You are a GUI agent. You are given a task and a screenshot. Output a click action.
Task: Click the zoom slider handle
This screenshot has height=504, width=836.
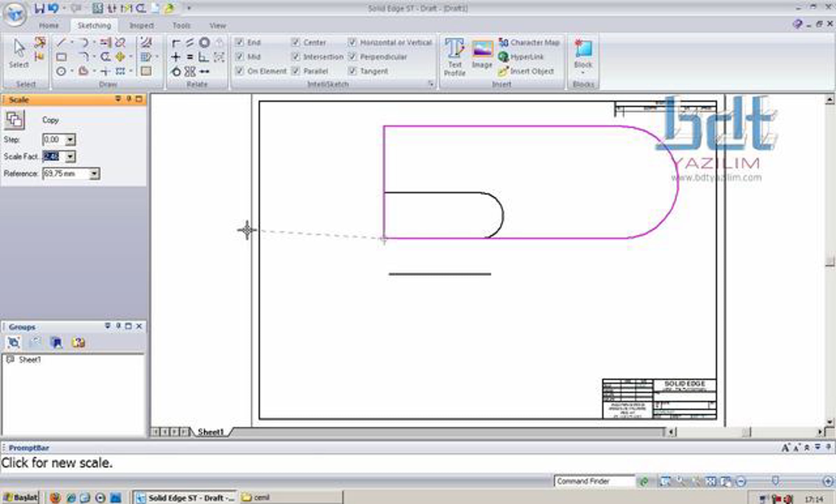[775, 481]
